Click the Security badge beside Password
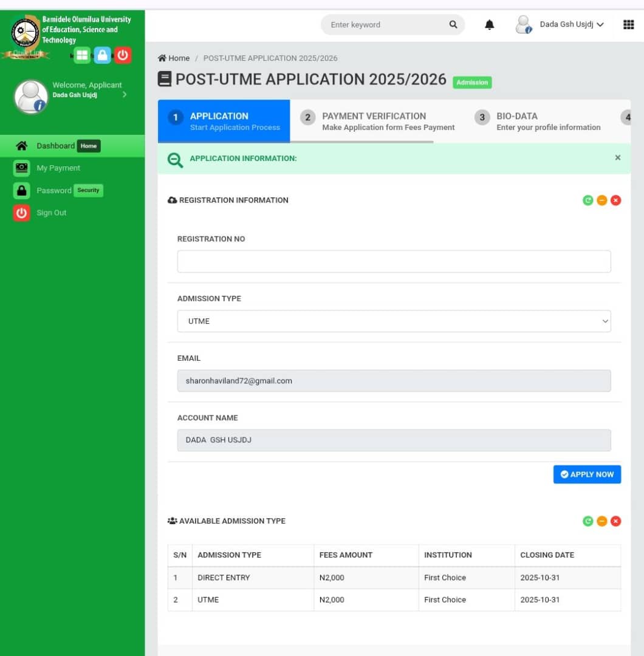Image resolution: width=644 pixels, height=656 pixels. point(88,190)
